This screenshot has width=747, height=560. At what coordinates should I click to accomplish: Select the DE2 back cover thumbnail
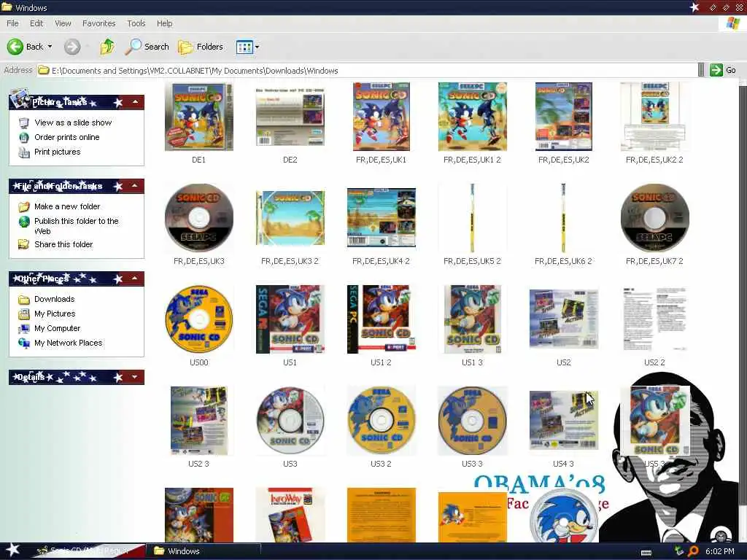coord(290,117)
